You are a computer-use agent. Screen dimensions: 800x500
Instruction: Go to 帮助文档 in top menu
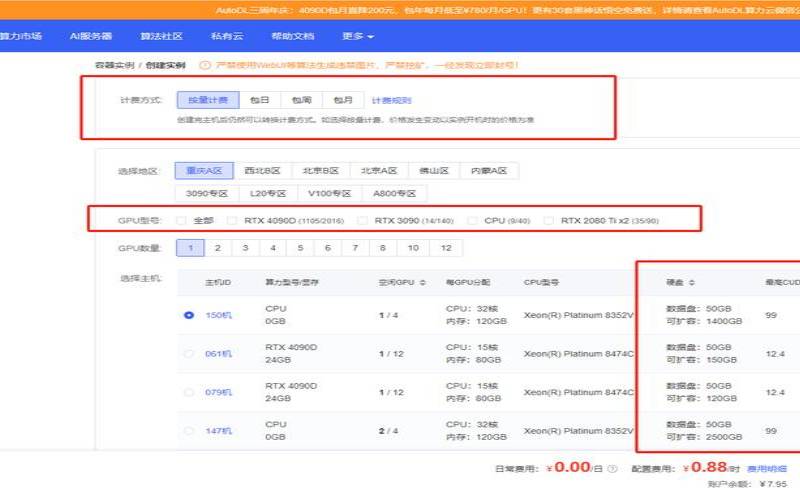click(x=292, y=36)
